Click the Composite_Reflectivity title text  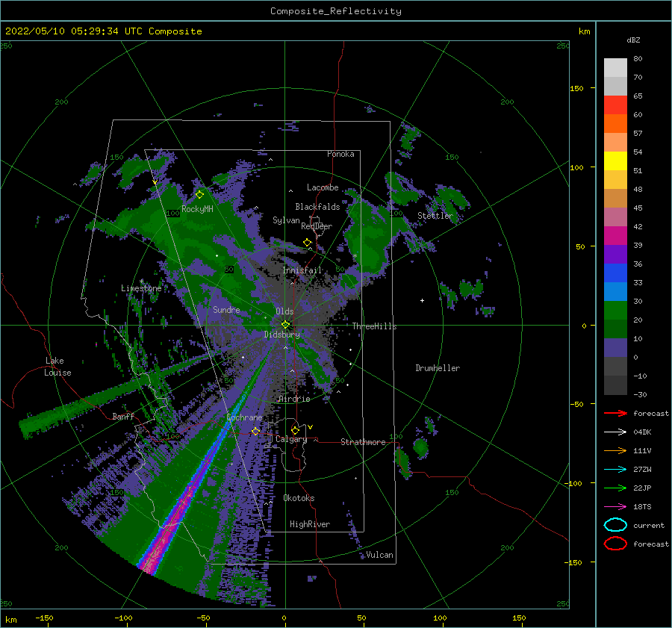[335, 11]
